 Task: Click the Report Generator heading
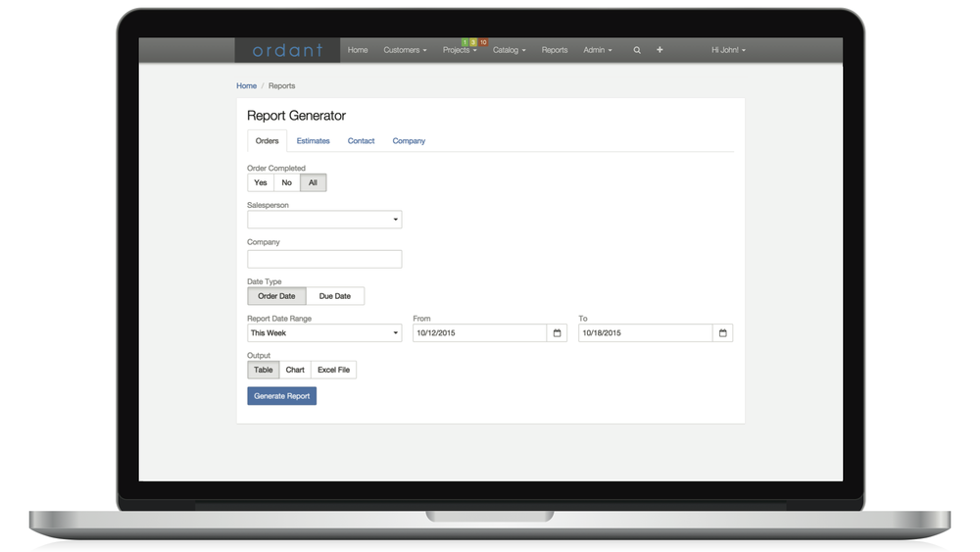[x=296, y=116]
